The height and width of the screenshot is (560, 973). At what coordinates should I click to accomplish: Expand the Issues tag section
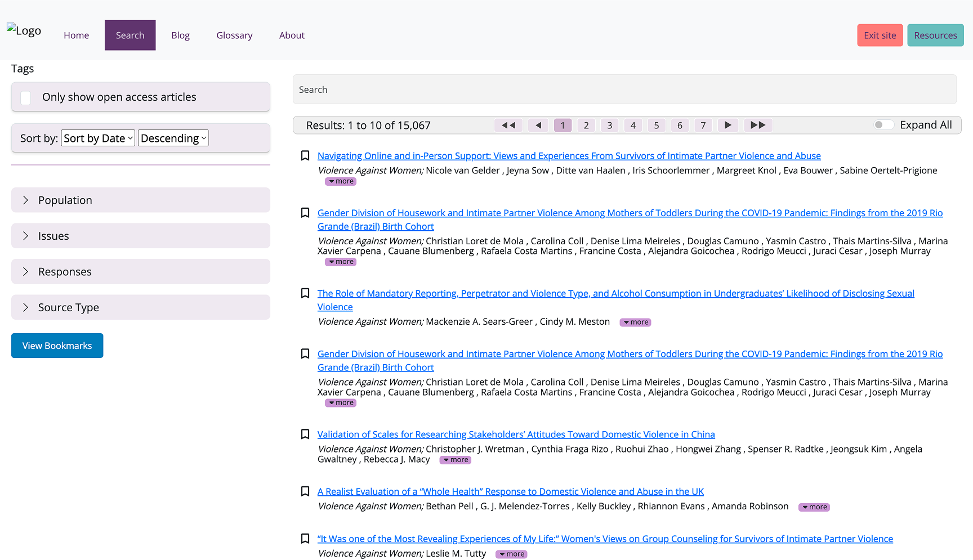tap(141, 236)
